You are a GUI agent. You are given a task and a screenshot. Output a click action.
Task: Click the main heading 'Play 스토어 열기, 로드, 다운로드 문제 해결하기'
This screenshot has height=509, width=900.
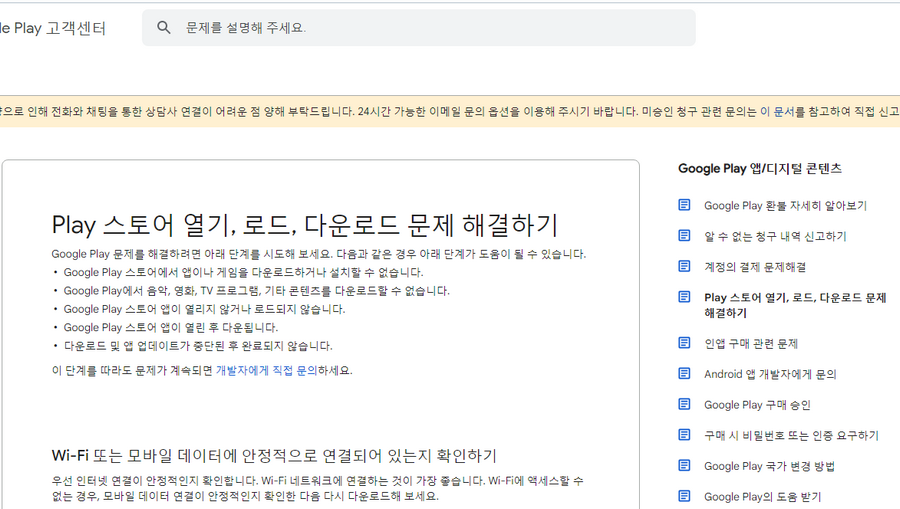(305, 225)
